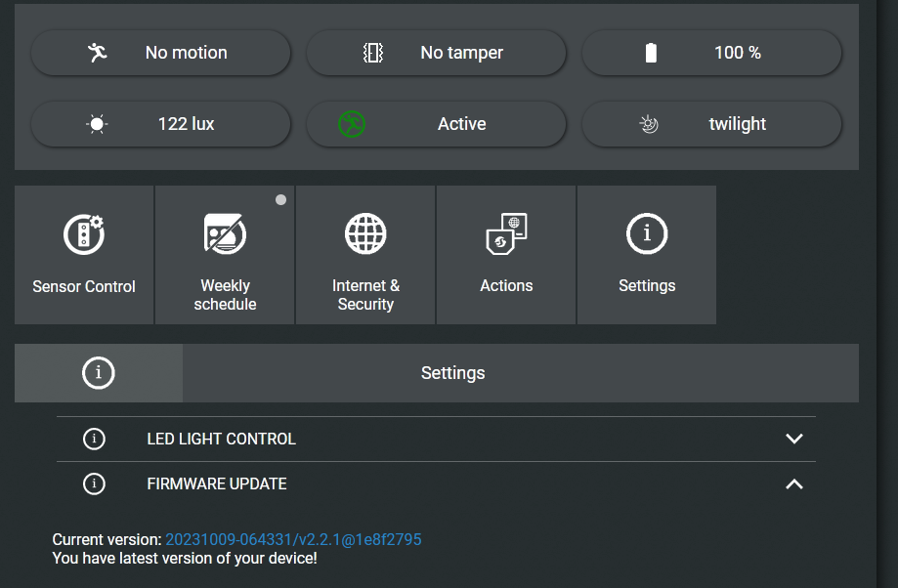Collapse FIRMWARE UPDATE chevron
Image resolution: width=898 pixels, height=588 pixels.
[x=794, y=484]
